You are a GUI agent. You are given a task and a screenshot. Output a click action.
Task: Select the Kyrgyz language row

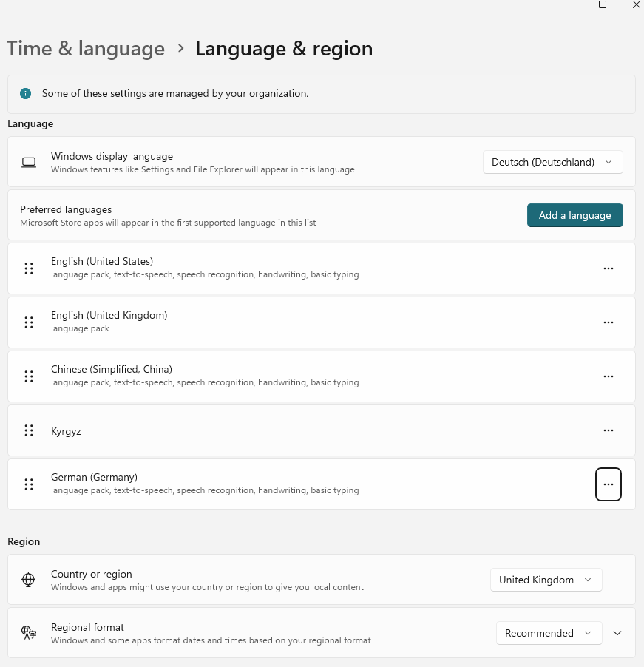(x=322, y=430)
